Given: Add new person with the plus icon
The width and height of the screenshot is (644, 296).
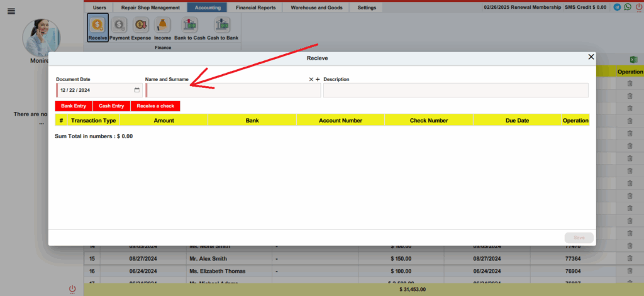Looking at the screenshot, I should 318,79.
